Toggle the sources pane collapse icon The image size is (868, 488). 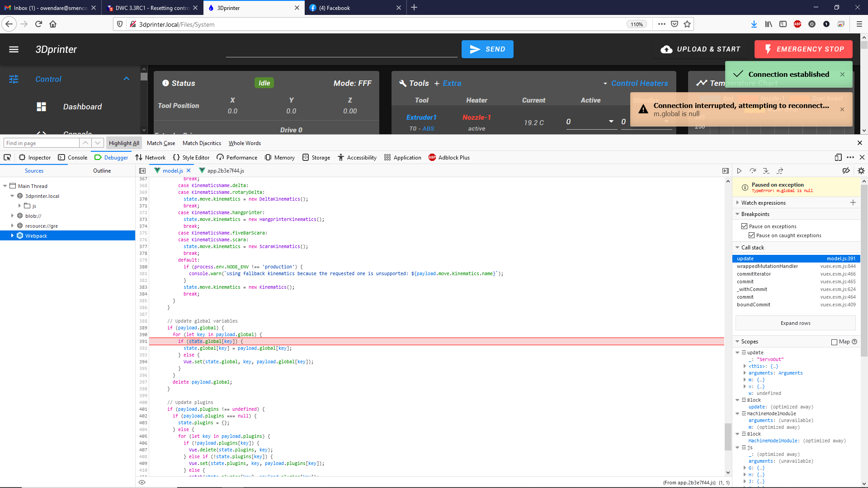[142, 171]
